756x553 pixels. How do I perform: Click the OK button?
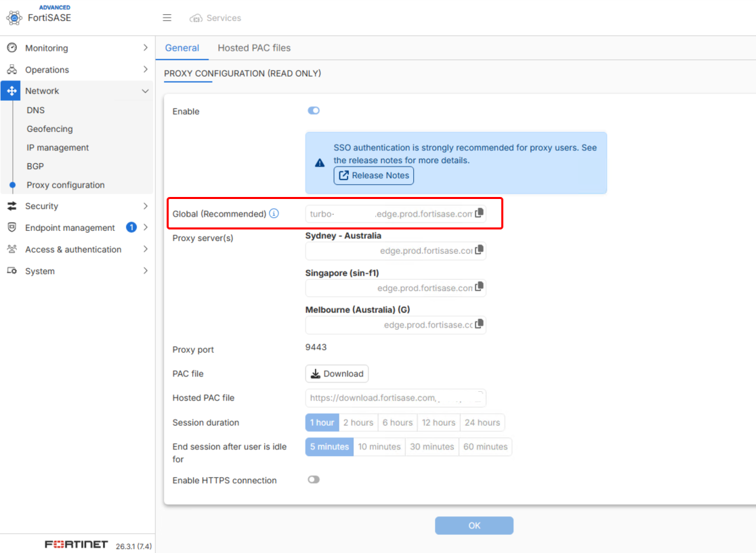tap(474, 525)
